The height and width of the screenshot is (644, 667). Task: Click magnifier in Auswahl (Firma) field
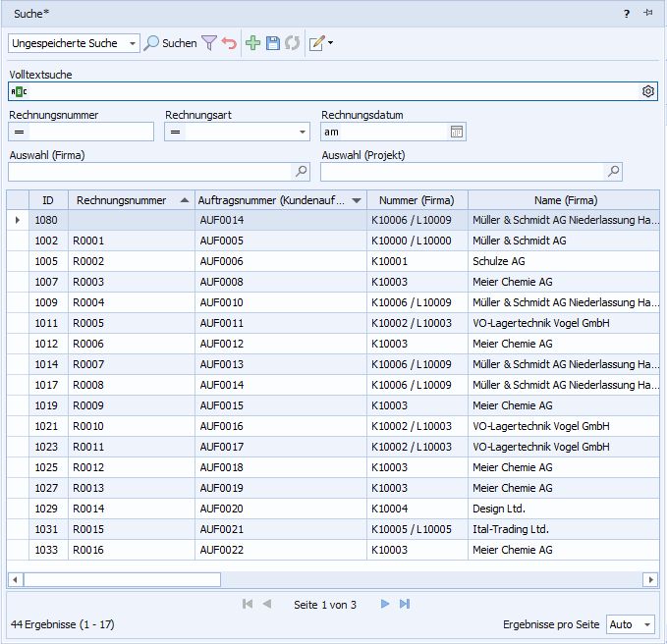pos(302,172)
